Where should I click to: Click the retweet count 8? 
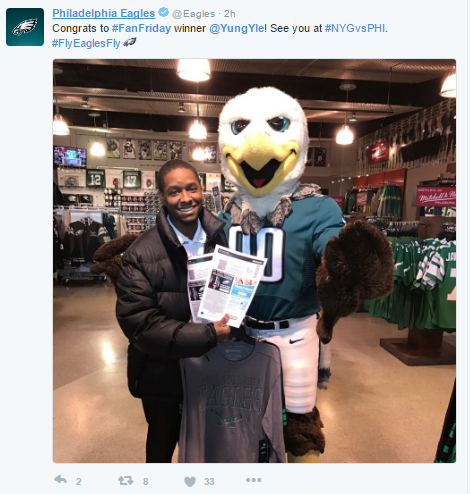click(x=145, y=481)
